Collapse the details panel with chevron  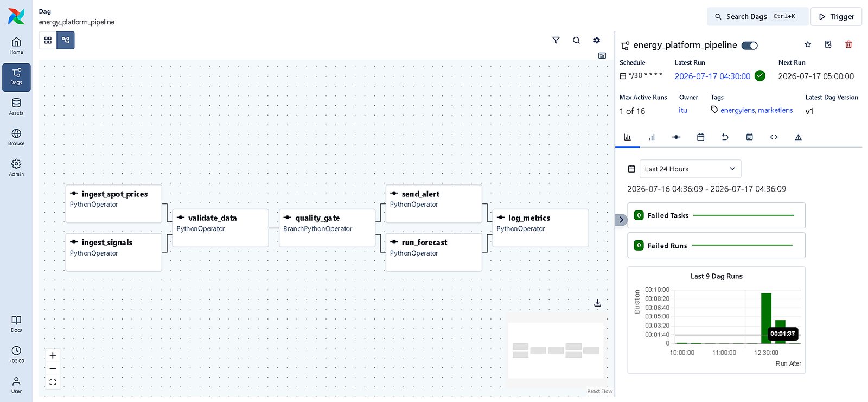point(621,220)
